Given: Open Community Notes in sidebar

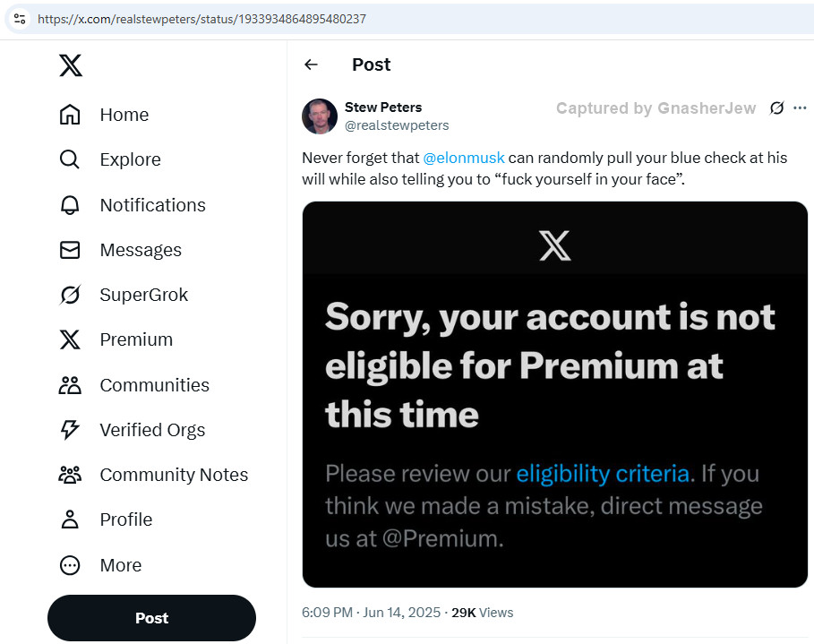Looking at the screenshot, I should click(x=173, y=475).
